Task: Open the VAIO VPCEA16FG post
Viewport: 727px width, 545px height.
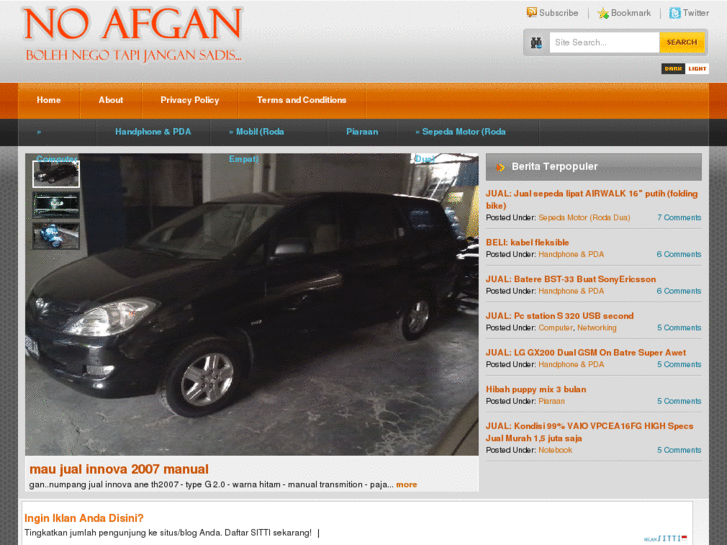Action: [589, 432]
